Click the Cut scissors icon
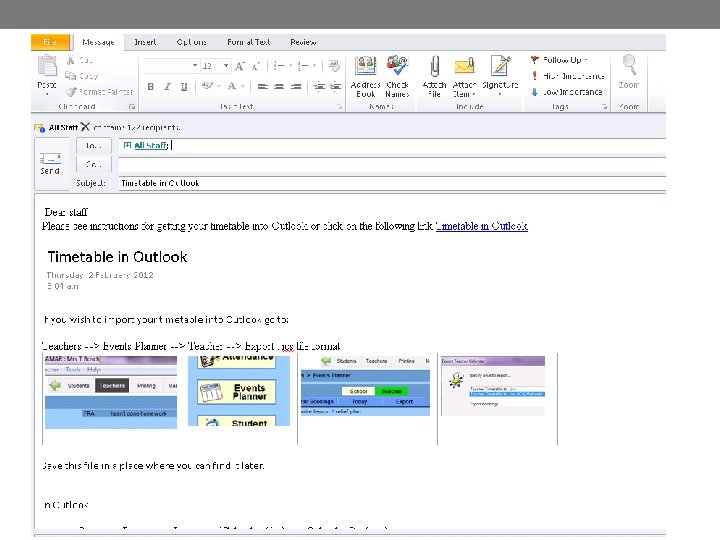The width and height of the screenshot is (720, 540). tap(71, 60)
